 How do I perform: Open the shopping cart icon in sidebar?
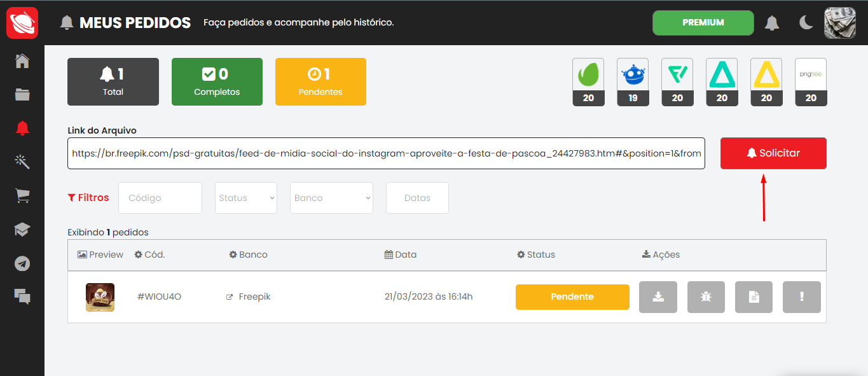point(22,196)
